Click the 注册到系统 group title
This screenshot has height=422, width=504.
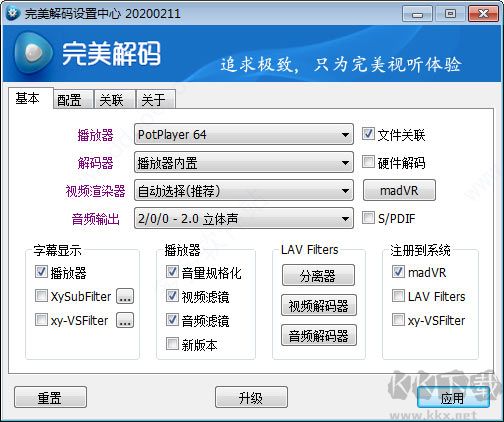(420, 250)
